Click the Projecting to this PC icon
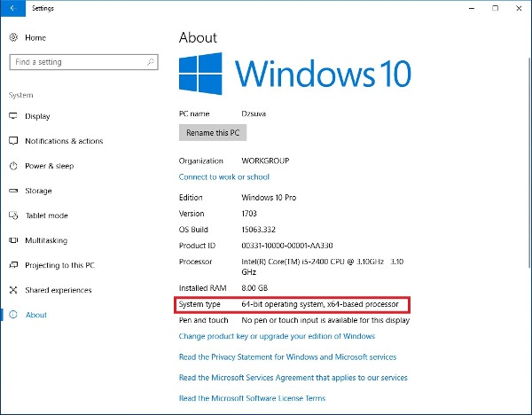Viewport: 532px width, 415px height. [x=13, y=265]
